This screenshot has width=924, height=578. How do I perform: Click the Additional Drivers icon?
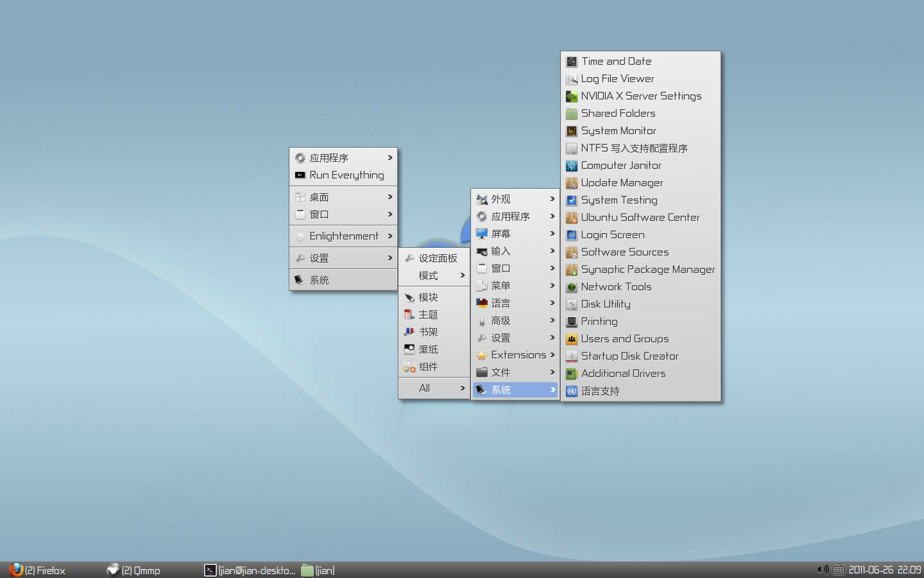(572, 374)
